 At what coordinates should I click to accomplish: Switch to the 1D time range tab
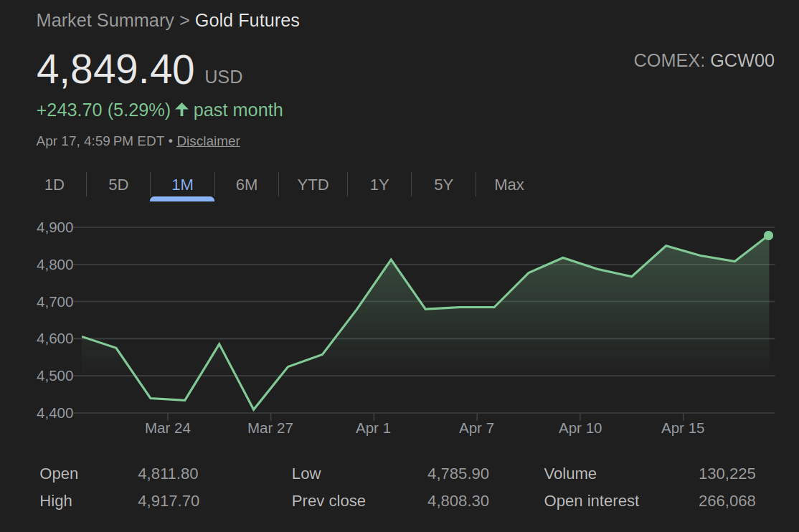[55, 184]
